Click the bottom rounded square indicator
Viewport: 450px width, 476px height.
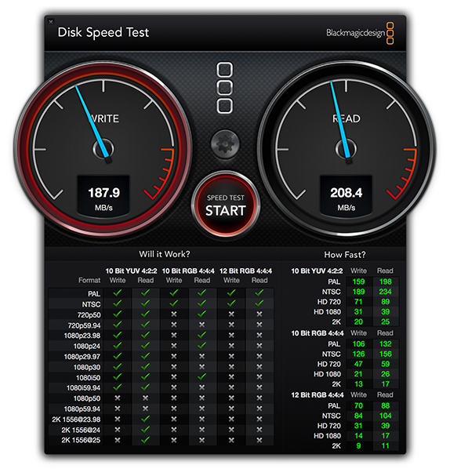225,106
